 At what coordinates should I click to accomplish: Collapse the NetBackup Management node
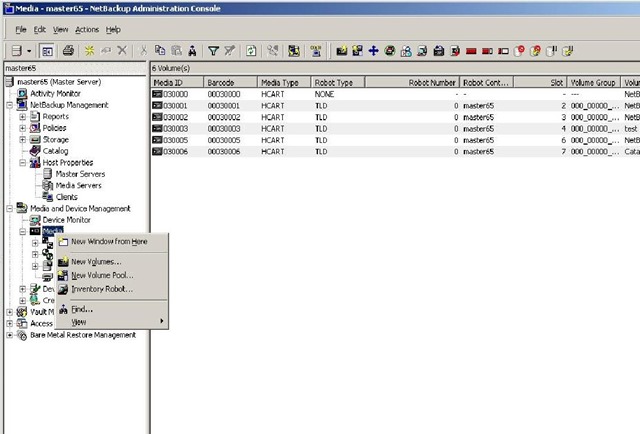[10, 105]
